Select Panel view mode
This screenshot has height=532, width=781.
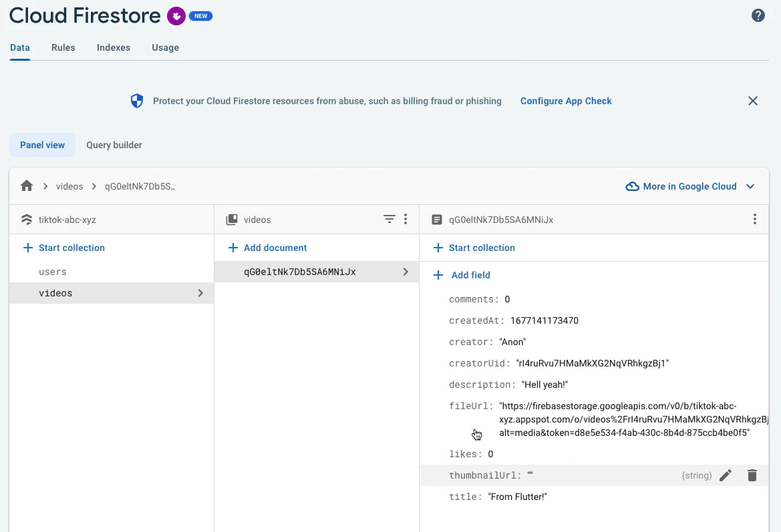(42, 145)
